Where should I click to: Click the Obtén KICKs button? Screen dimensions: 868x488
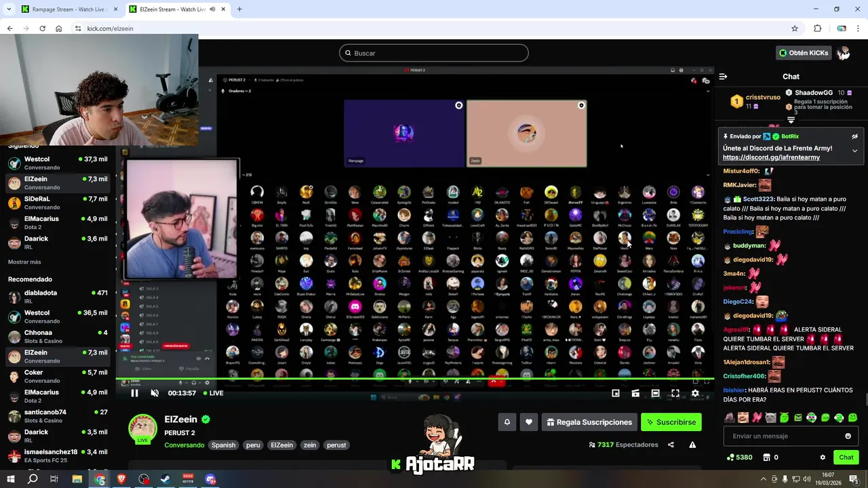click(x=804, y=53)
